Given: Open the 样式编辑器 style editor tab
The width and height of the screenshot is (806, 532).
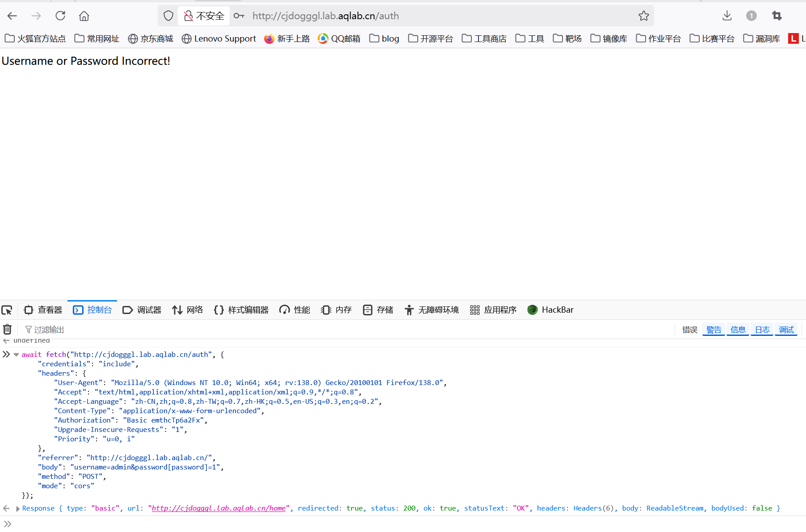Looking at the screenshot, I should coord(241,310).
